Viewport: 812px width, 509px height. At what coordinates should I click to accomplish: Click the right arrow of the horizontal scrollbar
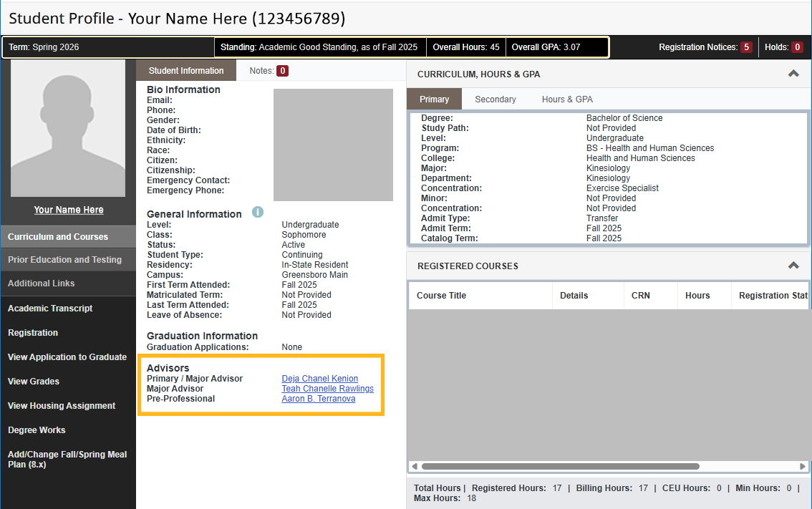click(x=803, y=465)
